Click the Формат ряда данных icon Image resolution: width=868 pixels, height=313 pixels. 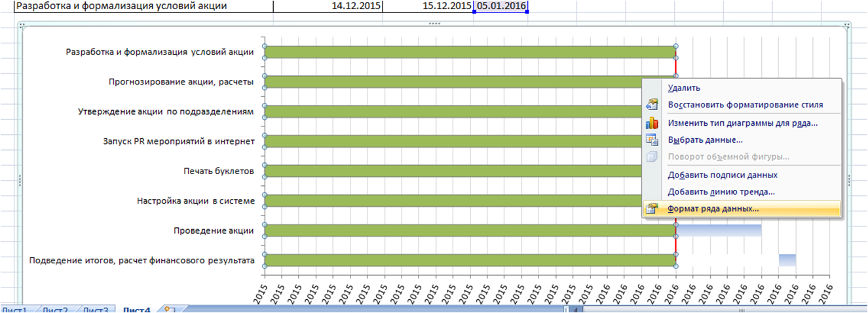[x=652, y=209]
